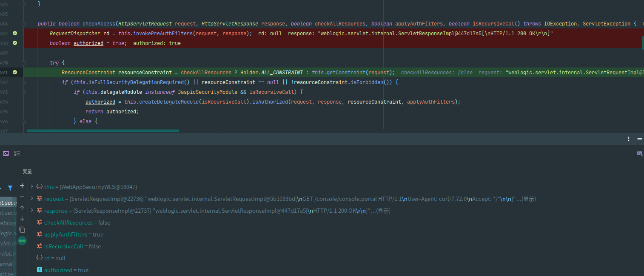Expand the 'response' variable node
This screenshot has width=644, height=276.
(x=32, y=211)
